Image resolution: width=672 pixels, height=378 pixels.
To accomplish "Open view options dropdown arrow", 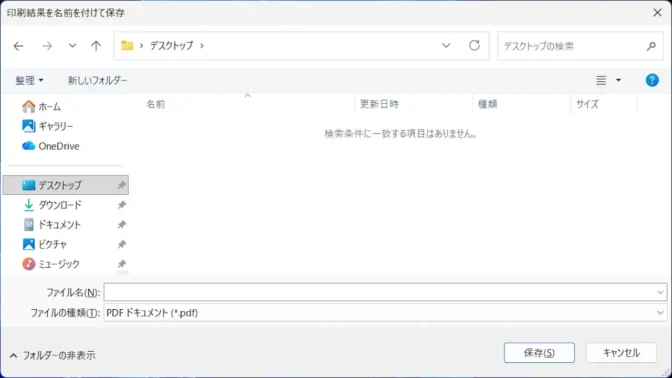I will pyautogui.click(x=618, y=80).
